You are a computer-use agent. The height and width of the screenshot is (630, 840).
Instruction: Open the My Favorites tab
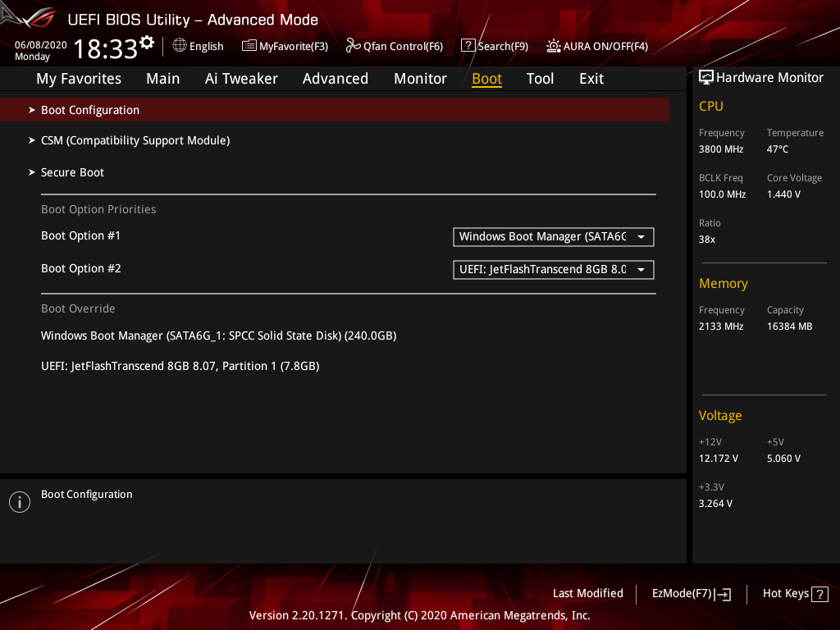coord(79,79)
